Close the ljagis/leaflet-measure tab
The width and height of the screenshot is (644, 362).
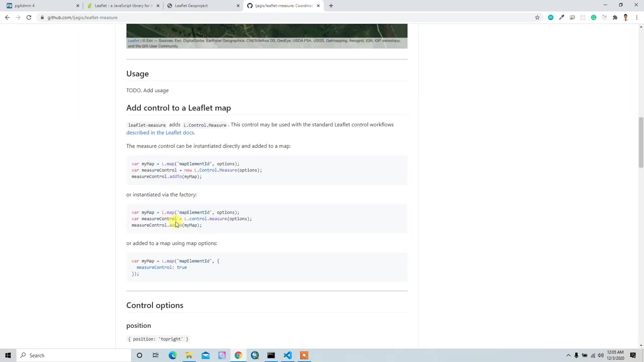click(318, 6)
